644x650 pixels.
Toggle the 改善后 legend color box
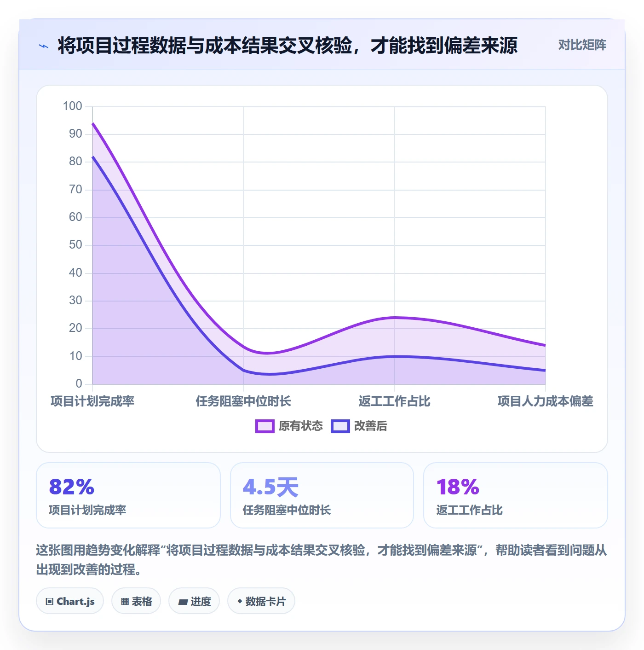pyautogui.click(x=340, y=426)
